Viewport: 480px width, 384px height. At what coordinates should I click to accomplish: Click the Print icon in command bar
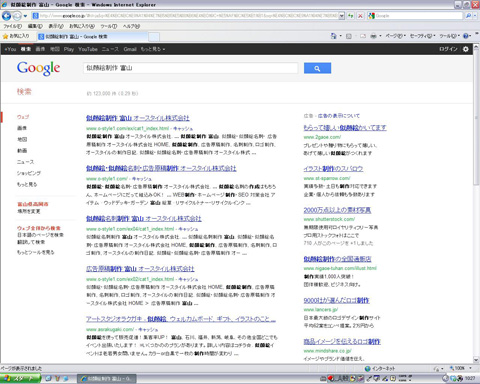374,36
